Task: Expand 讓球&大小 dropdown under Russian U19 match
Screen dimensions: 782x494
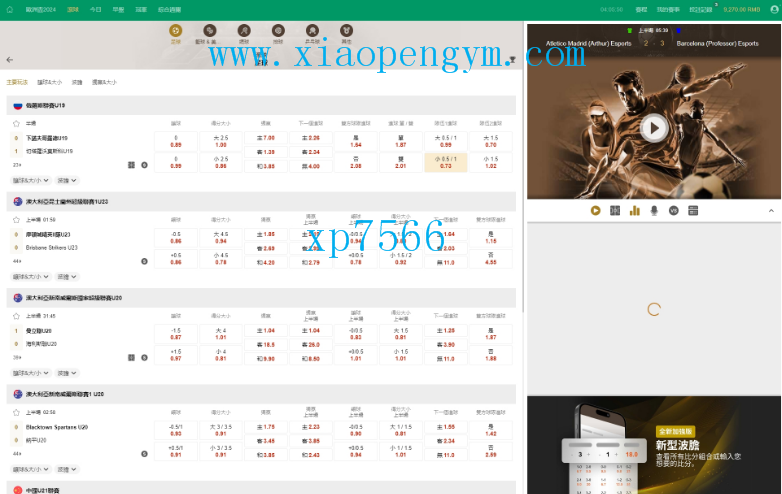Action: (31, 180)
